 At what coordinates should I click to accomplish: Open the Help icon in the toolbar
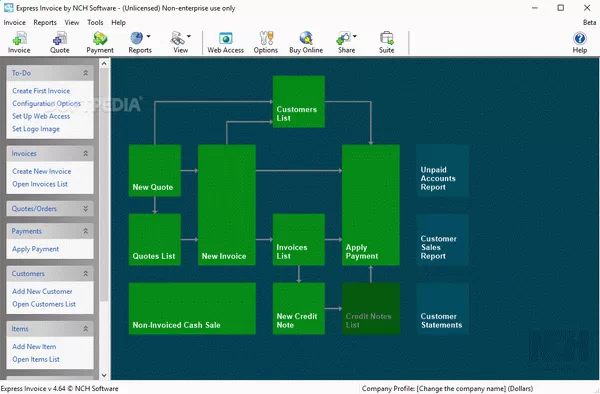click(x=580, y=42)
